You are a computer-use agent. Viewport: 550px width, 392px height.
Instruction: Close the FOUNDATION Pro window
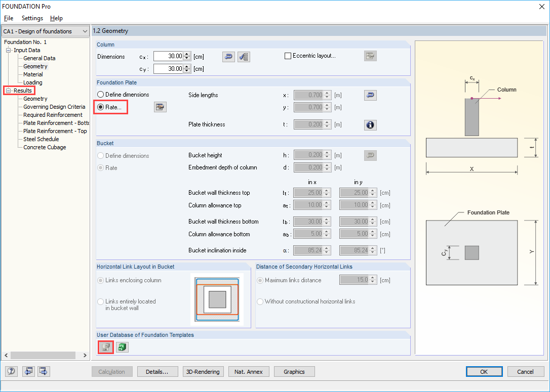542,7
